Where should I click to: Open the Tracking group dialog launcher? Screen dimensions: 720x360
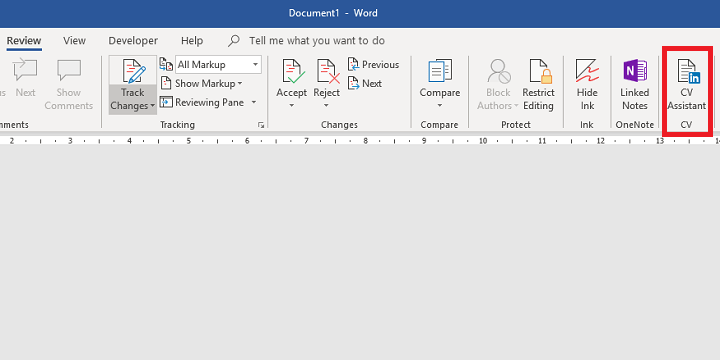pyautogui.click(x=261, y=125)
